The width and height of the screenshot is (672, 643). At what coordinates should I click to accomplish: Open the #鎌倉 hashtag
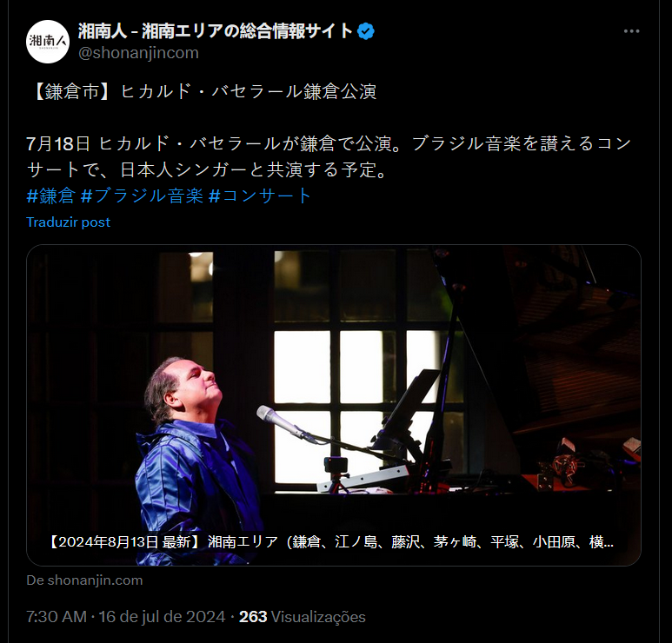click(x=51, y=196)
